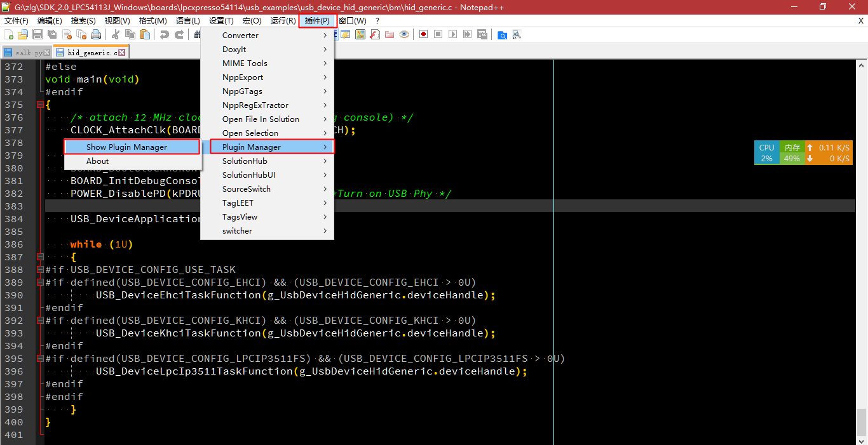Image resolution: width=868 pixels, height=445 pixels.
Task: Start macro recording with red record icon
Action: (423, 34)
